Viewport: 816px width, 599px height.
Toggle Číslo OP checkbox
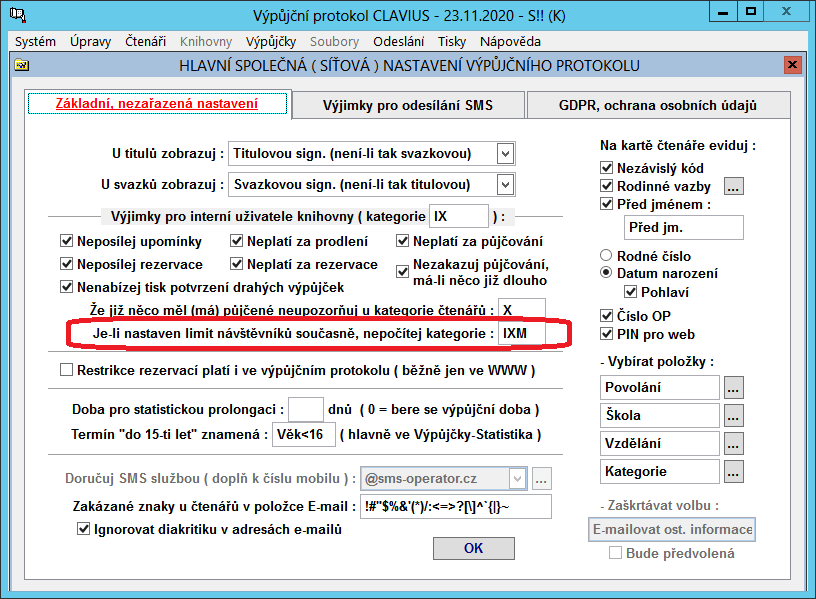coord(606,315)
